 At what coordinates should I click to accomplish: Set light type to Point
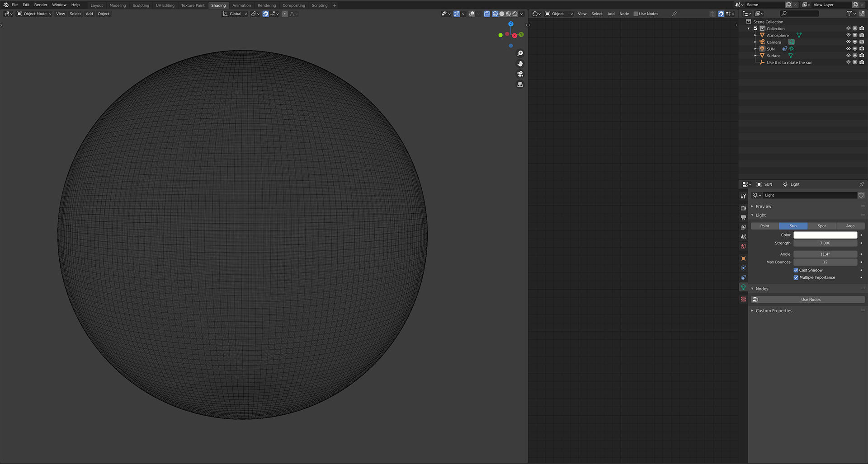764,226
